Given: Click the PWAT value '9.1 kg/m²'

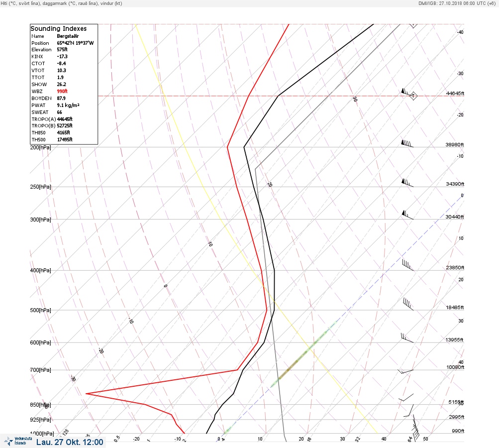Looking at the screenshot, I should 68,105.
